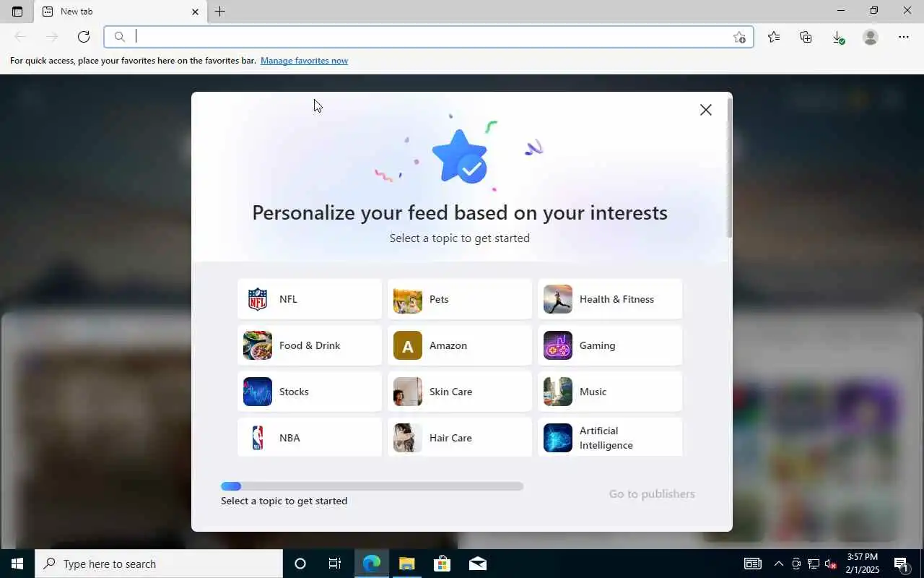Screen dimensions: 924x578
Task: Select the NBA topic
Action: tap(310, 437)
